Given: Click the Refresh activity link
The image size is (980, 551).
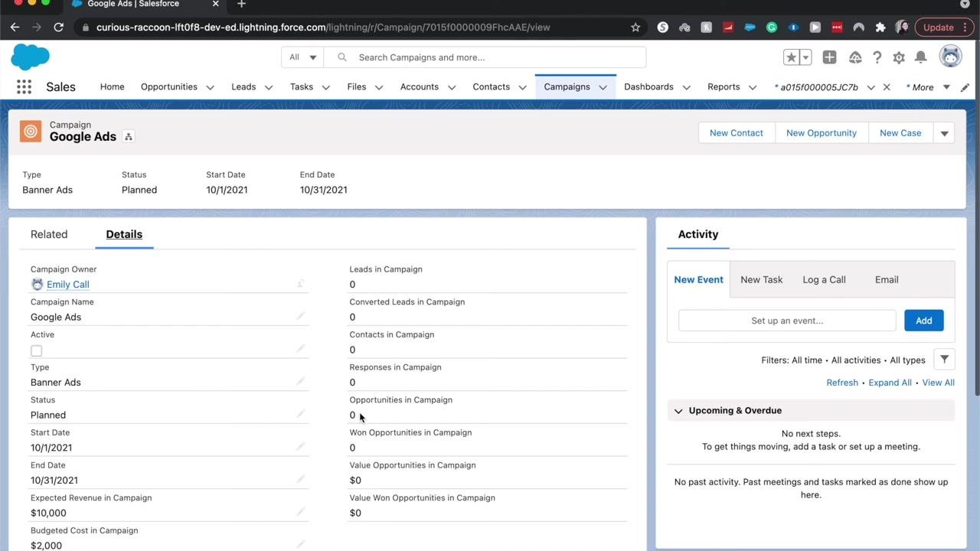Looking at the screenshot, I should tap(842, 383).
